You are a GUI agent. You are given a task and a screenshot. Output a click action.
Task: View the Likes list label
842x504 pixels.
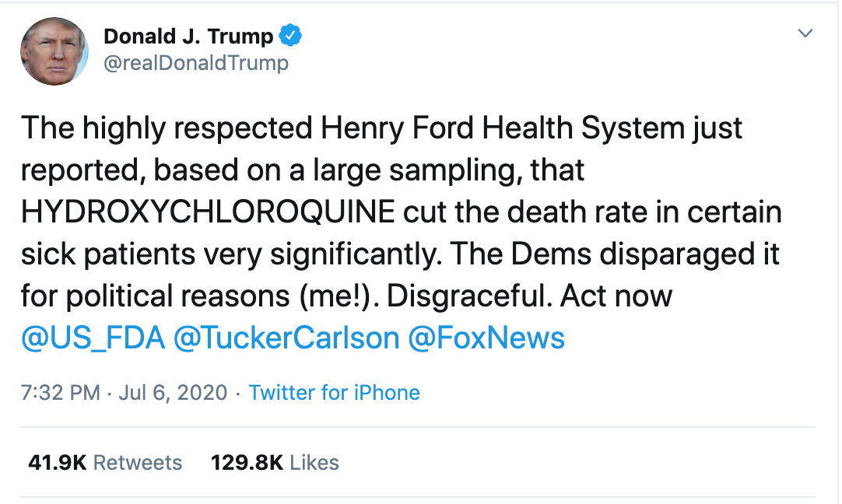pos(314,463)
